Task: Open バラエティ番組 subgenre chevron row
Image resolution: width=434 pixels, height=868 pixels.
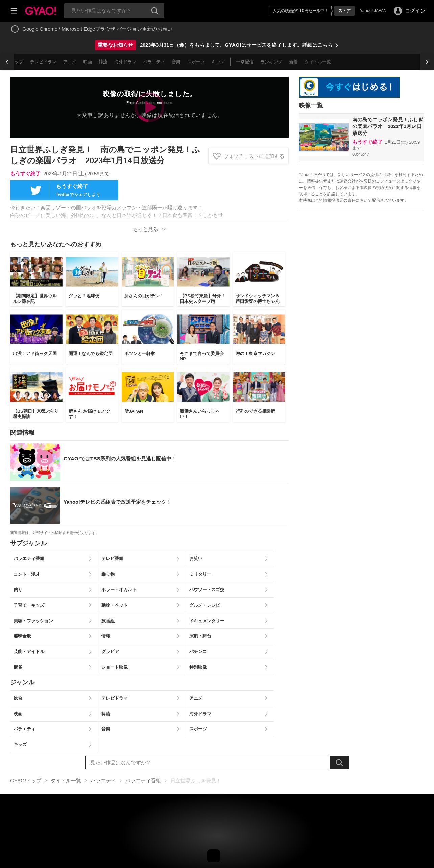Action: 54,559
